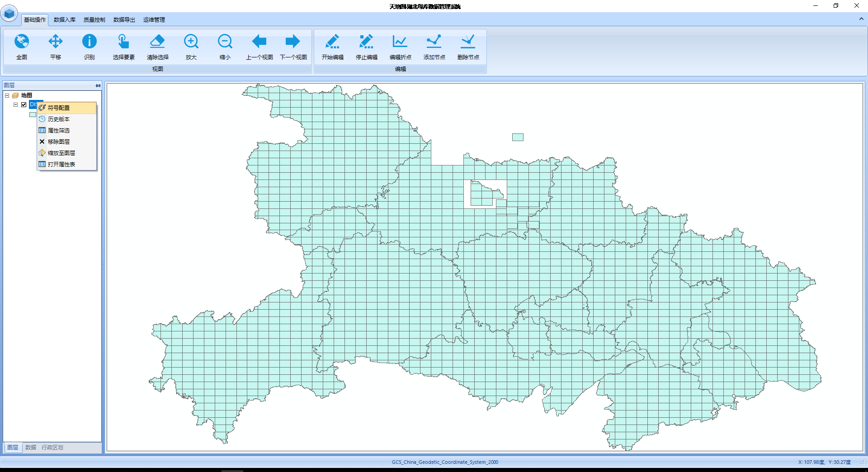This screenshot has width=868, height=472.
Task: Select the 平移 pan tool
Action: pyautogui.click(x=56, y=42)
